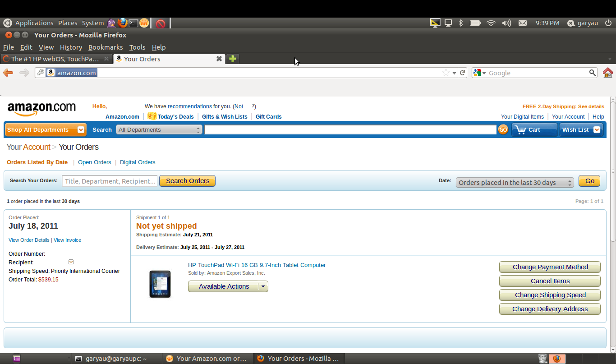Open the Places panel menu
Image resolution: width=616 pixels, height=364 pixels.
[68, 23]
